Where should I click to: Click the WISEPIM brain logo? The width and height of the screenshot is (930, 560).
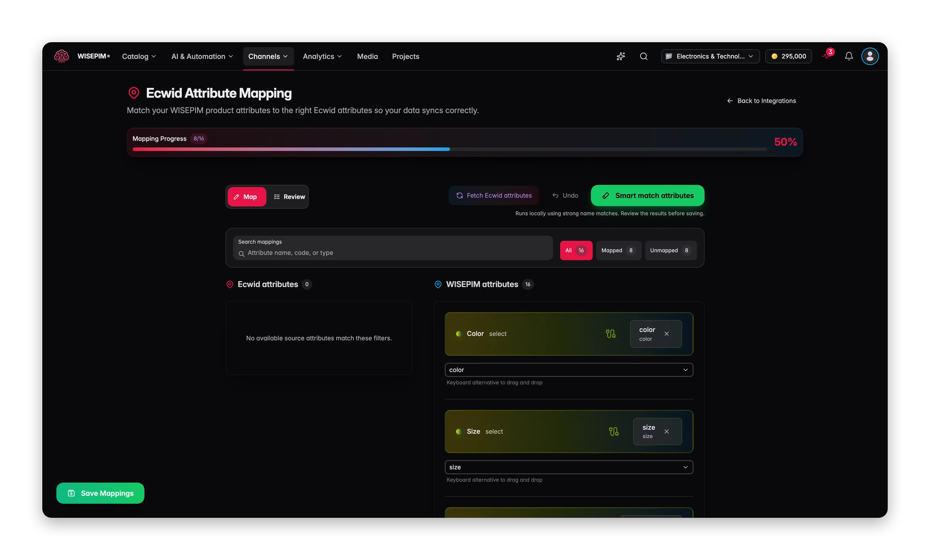[62, 56]
